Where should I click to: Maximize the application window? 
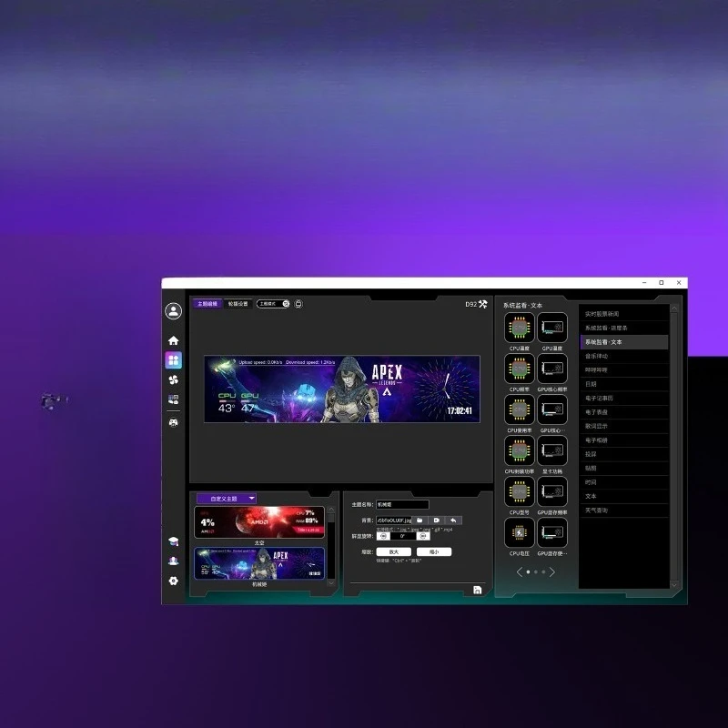662,283
